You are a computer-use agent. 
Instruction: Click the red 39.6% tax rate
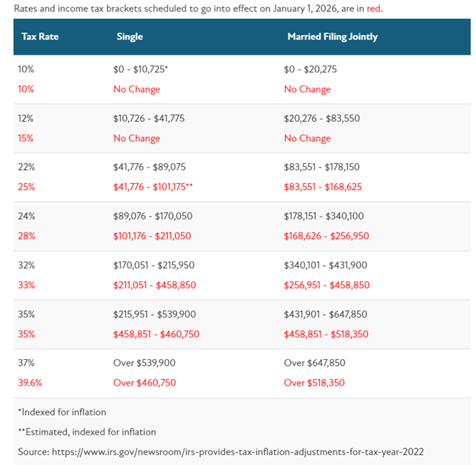[x=31, y=382]
